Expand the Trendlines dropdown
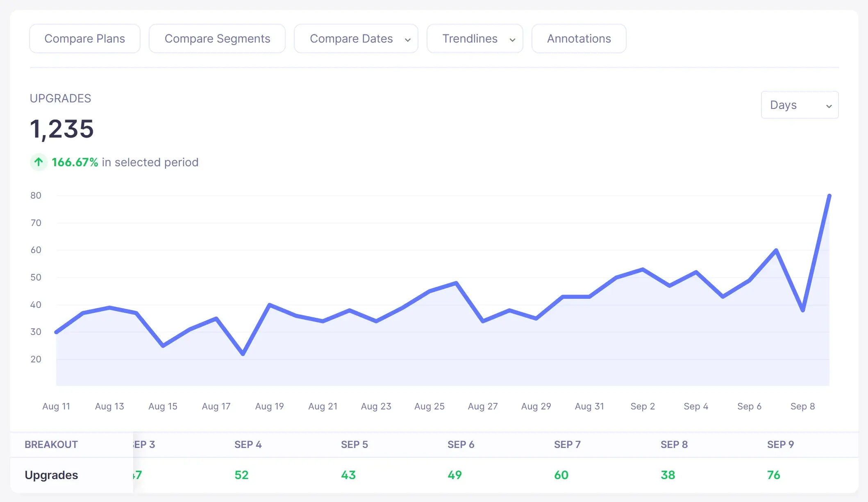 point(475,38)
